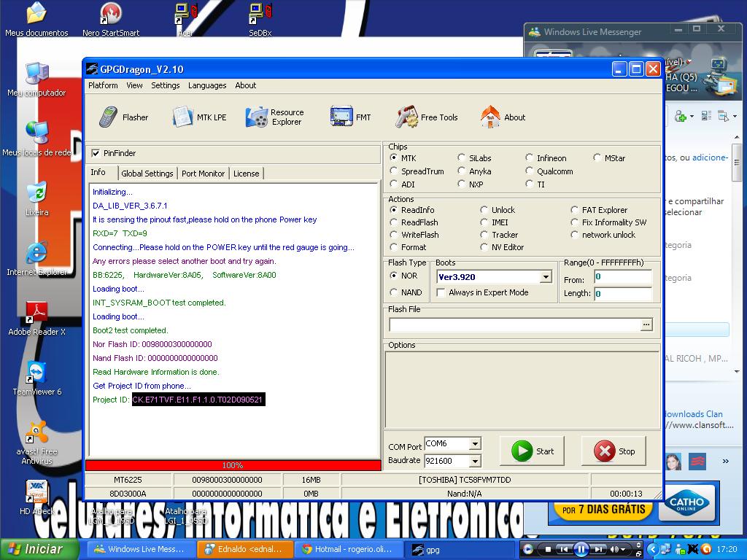Switch to the License tab
Viewport: 747px width, 560px height.
tap(247, 174)
